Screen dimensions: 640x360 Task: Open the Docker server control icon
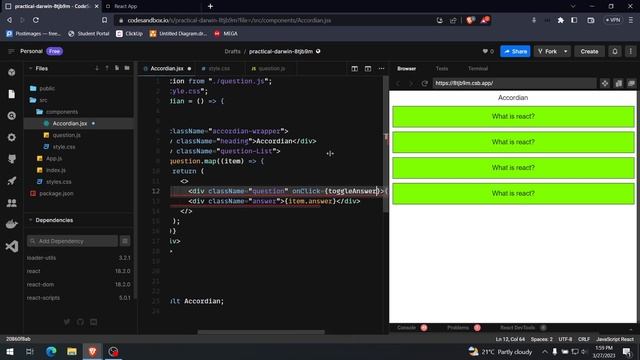click(x=11, y=224)
